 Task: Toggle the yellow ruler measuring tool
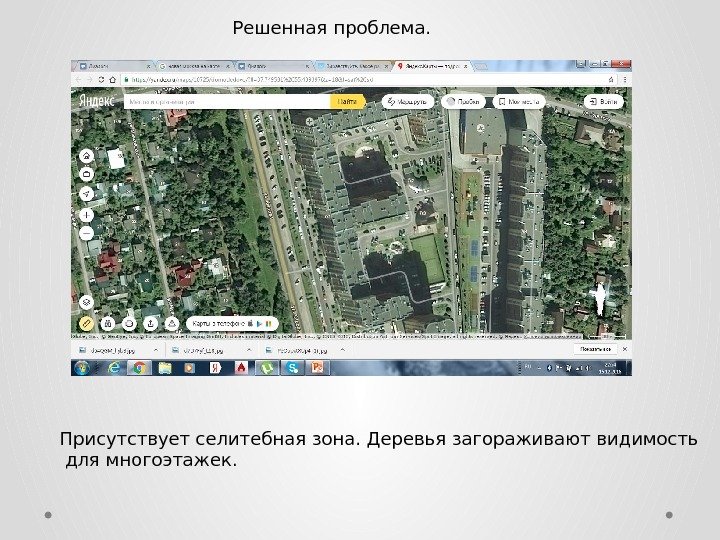point(86,323)
